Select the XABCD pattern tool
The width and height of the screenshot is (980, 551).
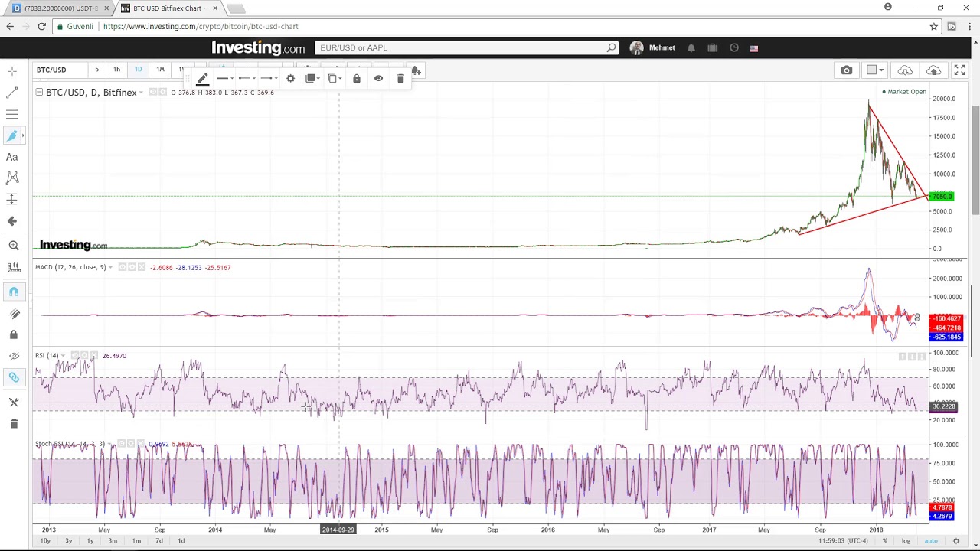[x=12, y=178]
